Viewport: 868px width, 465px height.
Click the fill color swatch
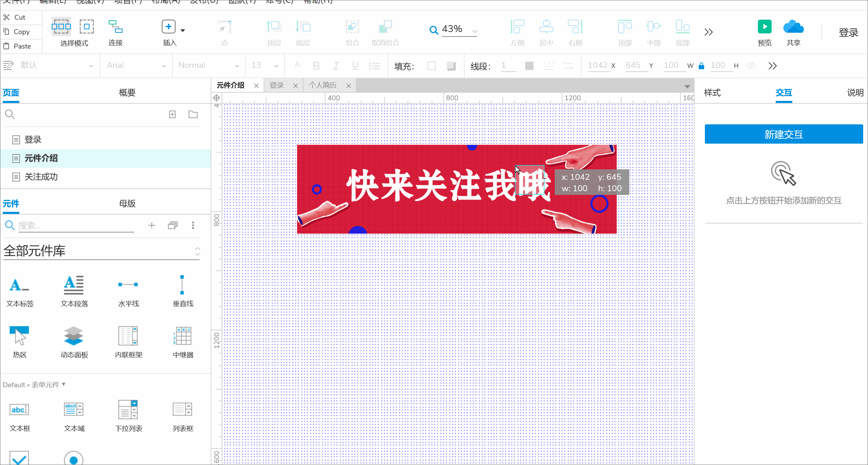pyautogui.click(x=431, y=66)
